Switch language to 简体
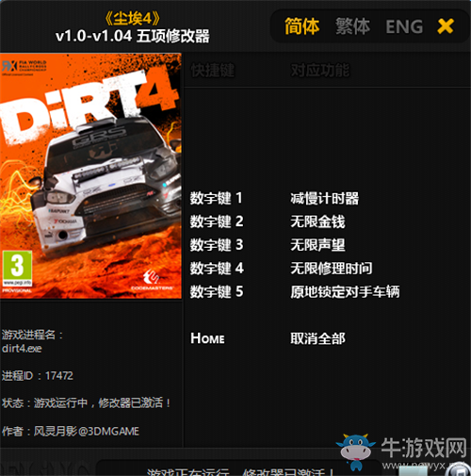 (301, 26)
